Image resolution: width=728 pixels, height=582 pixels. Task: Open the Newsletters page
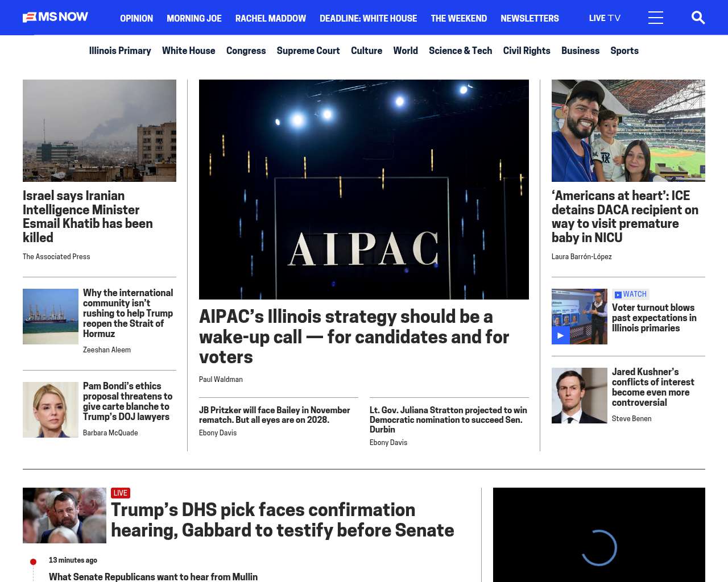(x=529, y=18)
